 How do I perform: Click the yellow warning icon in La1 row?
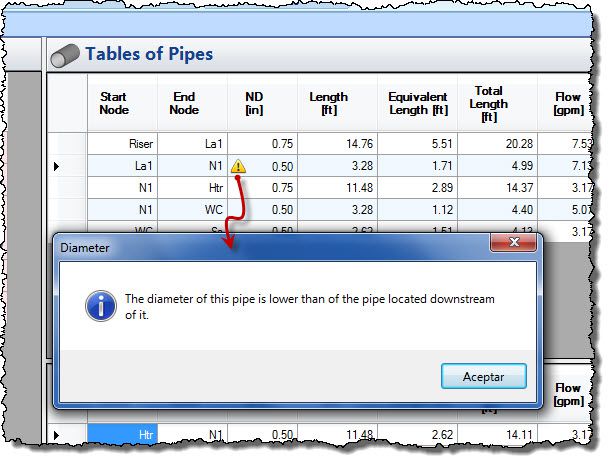238,166
